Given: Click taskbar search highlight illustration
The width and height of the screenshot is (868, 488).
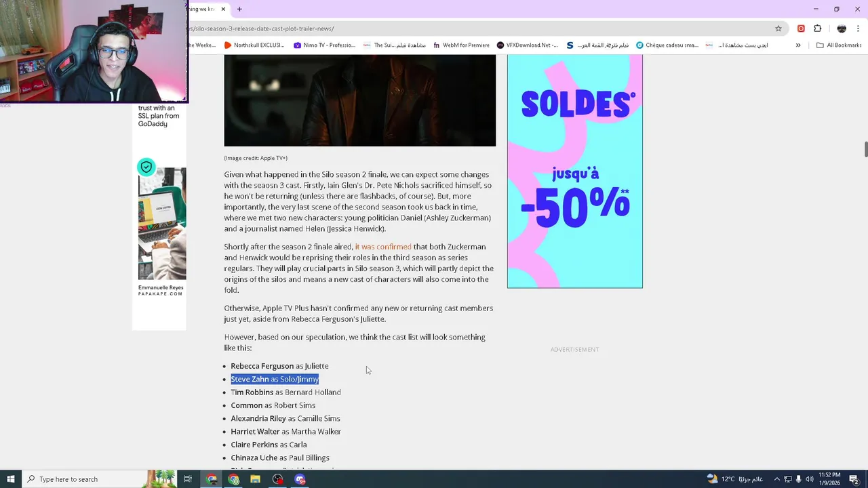Looking at the screenshot, I should pyautogui.click(x=161, y=479).
